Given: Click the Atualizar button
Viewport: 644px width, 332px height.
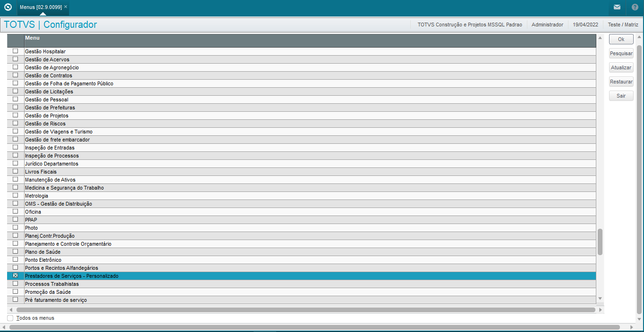Looking at the screenshot, I should point(621,67).
